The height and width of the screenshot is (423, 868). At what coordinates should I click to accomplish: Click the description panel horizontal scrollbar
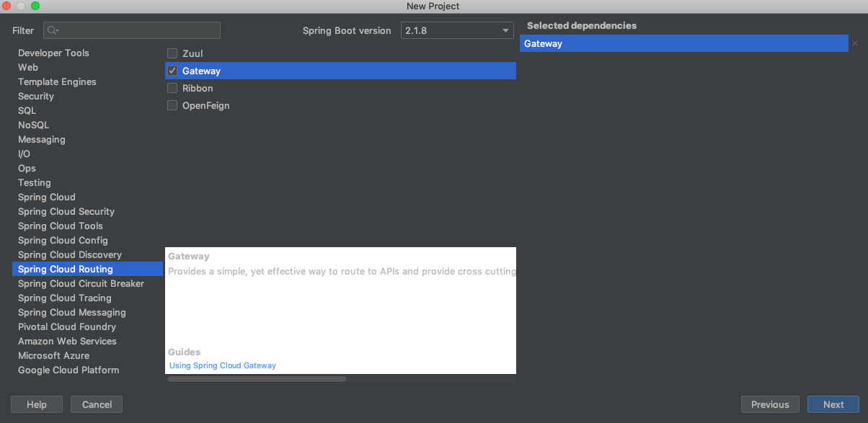(x=257, y=379)
